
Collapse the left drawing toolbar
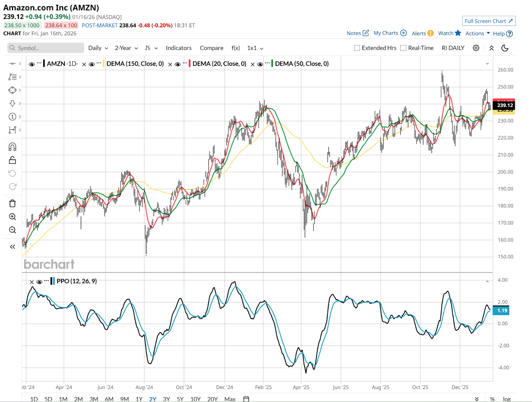tap(12, 247)
